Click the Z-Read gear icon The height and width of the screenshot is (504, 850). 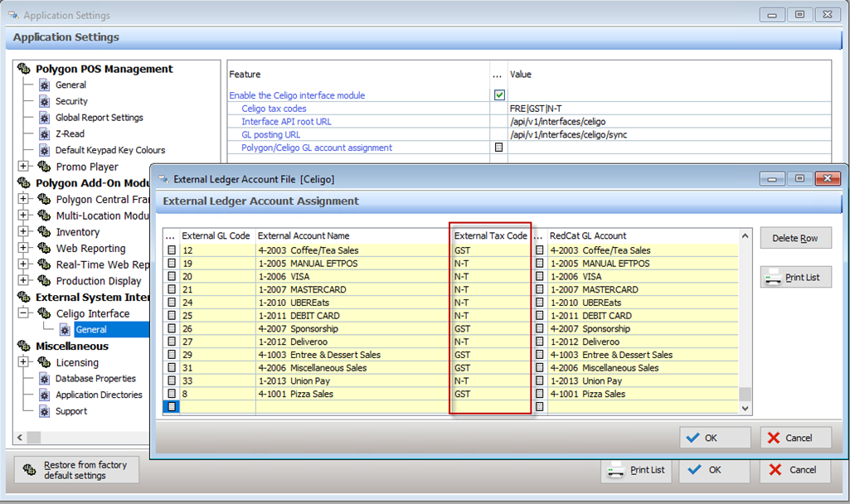(x=45, y=133)
